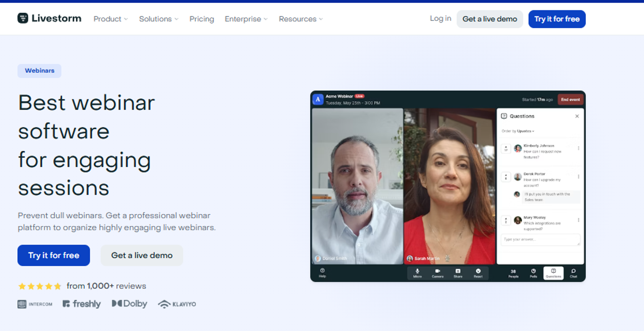The width and height of the screenshot is (644, 331).
Task: Expand the Solutions dropdown
Action: [x=159, y=19]
